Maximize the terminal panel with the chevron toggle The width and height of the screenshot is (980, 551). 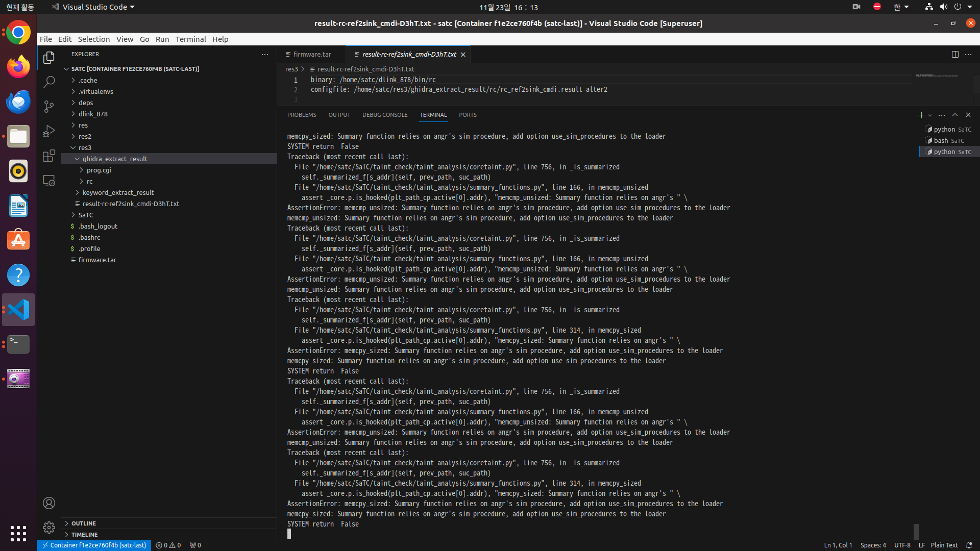click(x=954, y=115)
